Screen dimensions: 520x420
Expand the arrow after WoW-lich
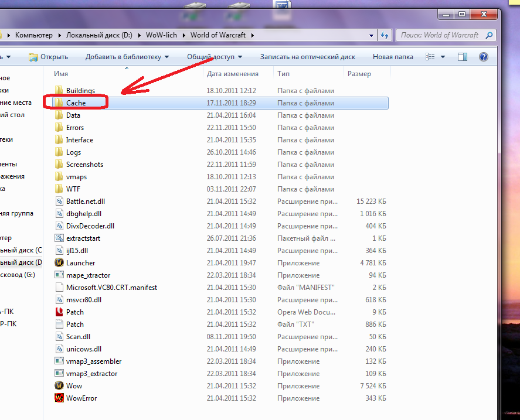183,35
